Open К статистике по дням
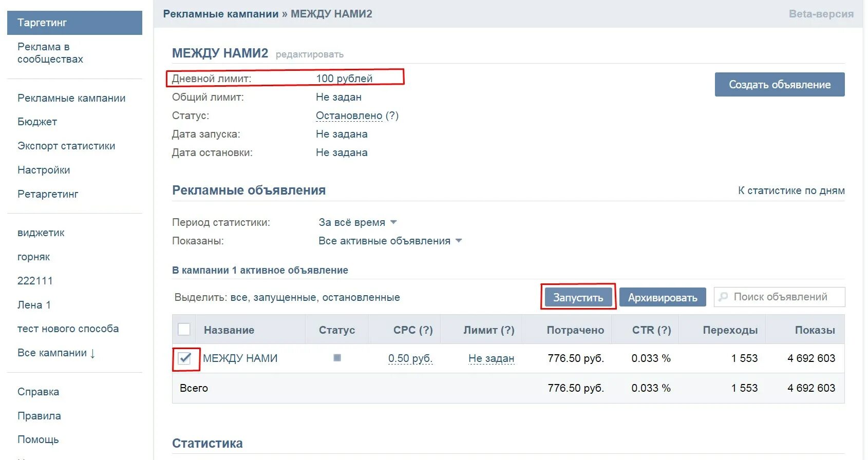 791,190
